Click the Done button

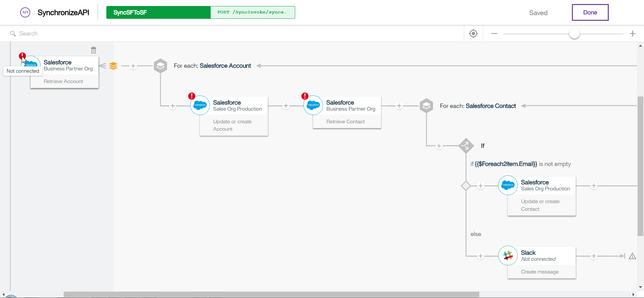590,12
